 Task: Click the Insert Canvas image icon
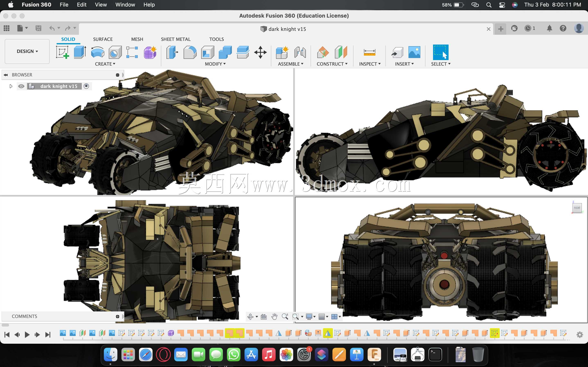[x=414, y=52]
